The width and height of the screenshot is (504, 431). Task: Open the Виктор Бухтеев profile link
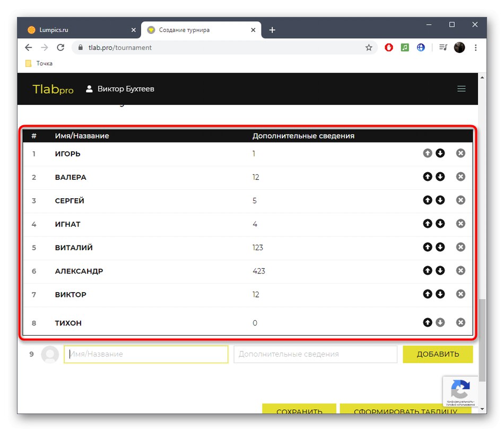(120, 89)
